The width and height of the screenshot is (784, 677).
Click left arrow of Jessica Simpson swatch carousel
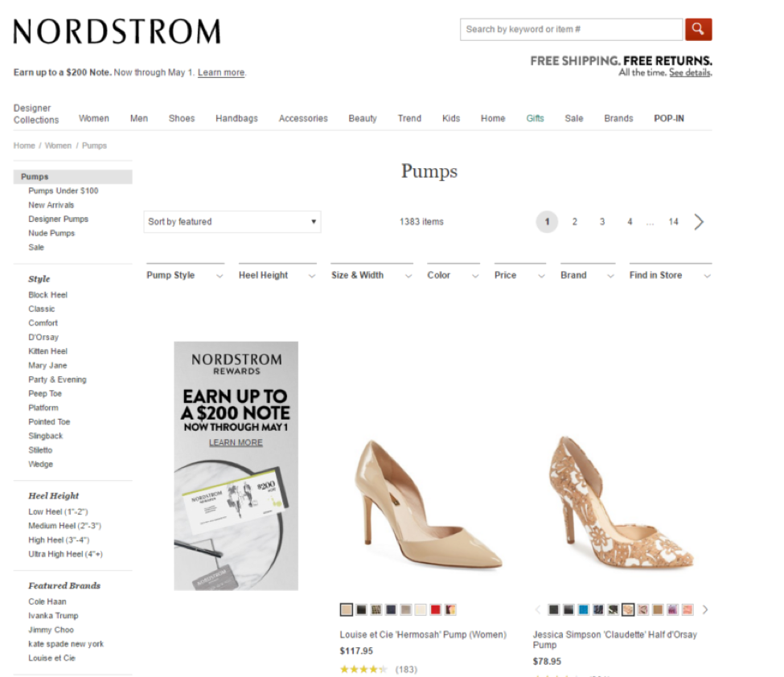point(538,609)
